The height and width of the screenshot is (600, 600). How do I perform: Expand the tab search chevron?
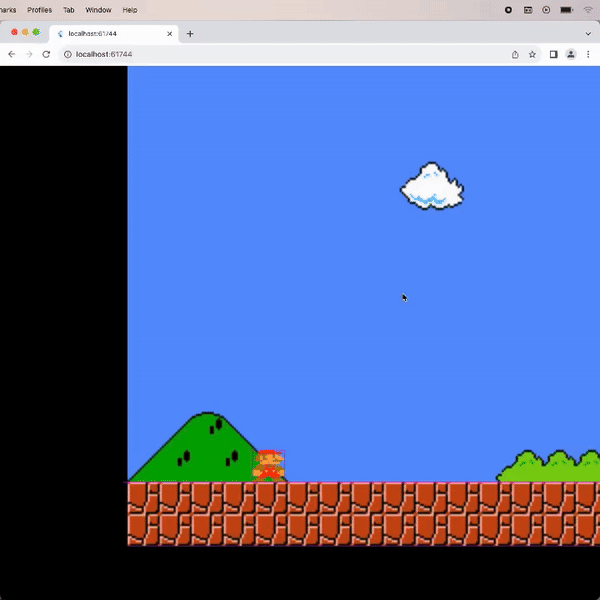[587, 33]
